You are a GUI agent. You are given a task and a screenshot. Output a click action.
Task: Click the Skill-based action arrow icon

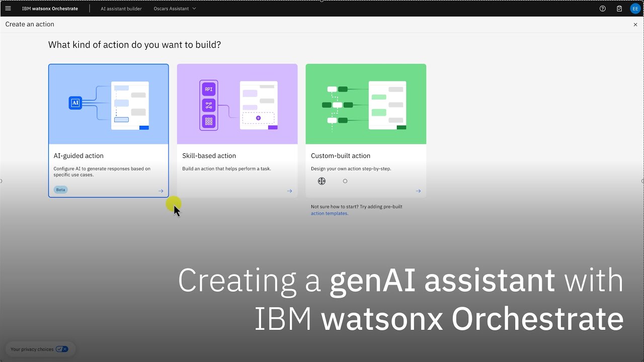(x=290, y=191)
